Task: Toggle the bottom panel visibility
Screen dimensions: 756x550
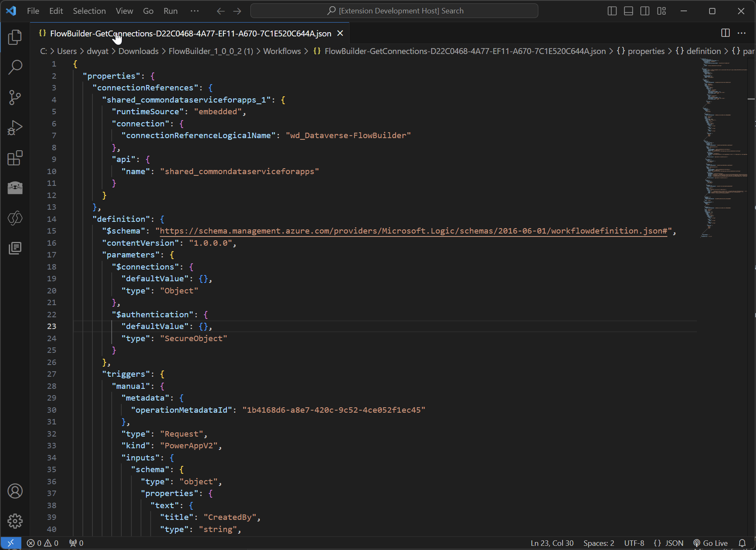Action: pos(628,11)
